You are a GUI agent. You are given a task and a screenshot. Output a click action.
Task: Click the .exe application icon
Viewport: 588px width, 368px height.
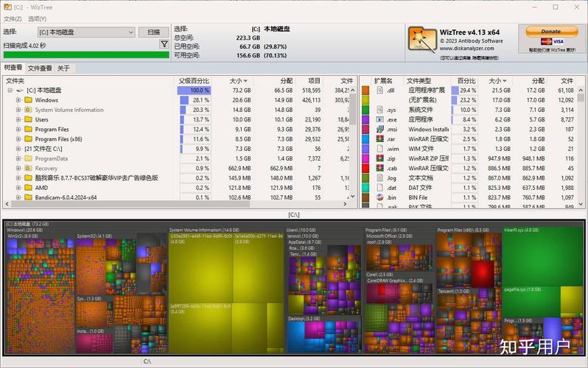pyautogui.click(x=380, y=119)
